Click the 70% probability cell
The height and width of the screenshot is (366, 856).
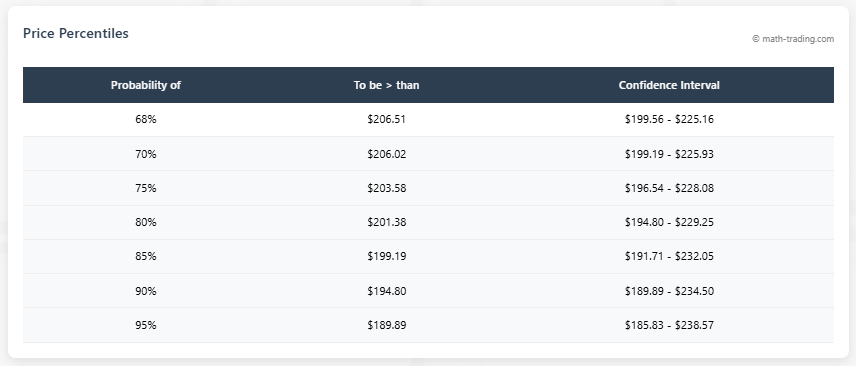click(x=146, y=154)
